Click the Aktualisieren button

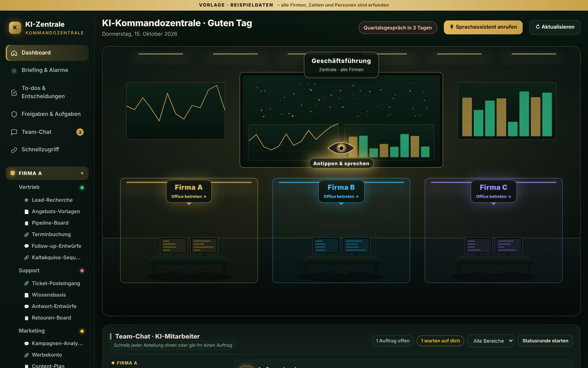pyautogui.click(x=555, y=27)
